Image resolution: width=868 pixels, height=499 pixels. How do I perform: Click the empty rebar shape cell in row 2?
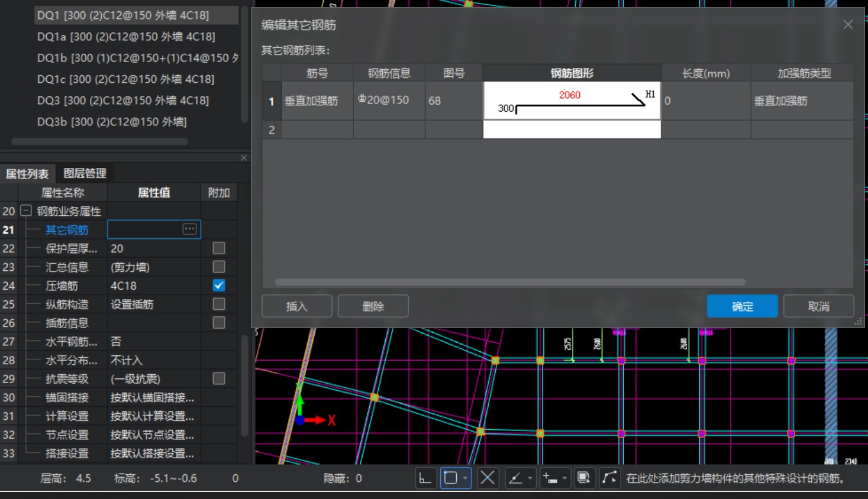pyautogui.click(x=572, y=129)
